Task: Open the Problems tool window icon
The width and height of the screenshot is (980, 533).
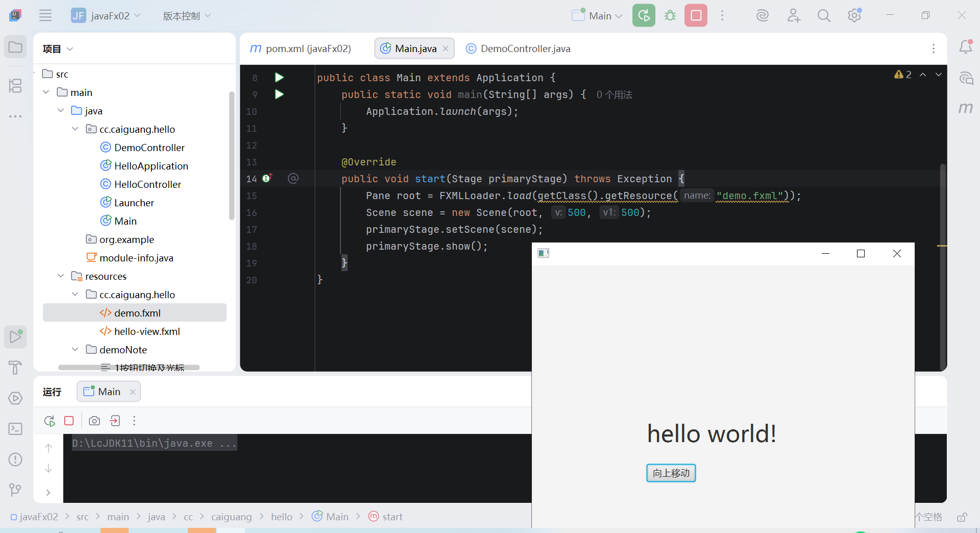Action: [15, 459]
